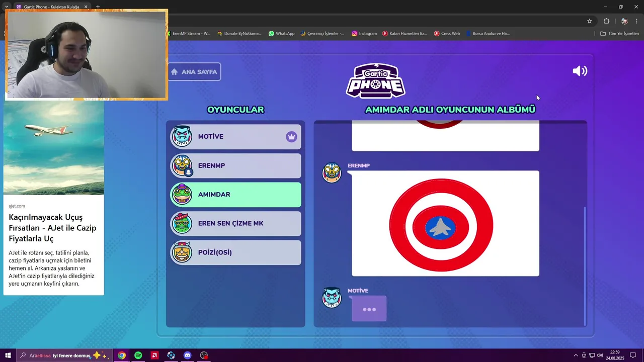Mute the Gartic Phone sound speaker icon
Screen dimensions: 644x362
click(580, 71)
